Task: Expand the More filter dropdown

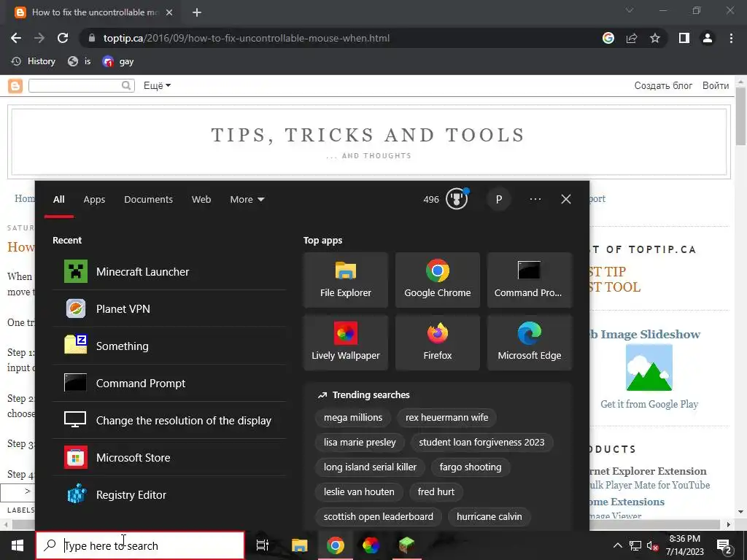Action: point(247,200)
